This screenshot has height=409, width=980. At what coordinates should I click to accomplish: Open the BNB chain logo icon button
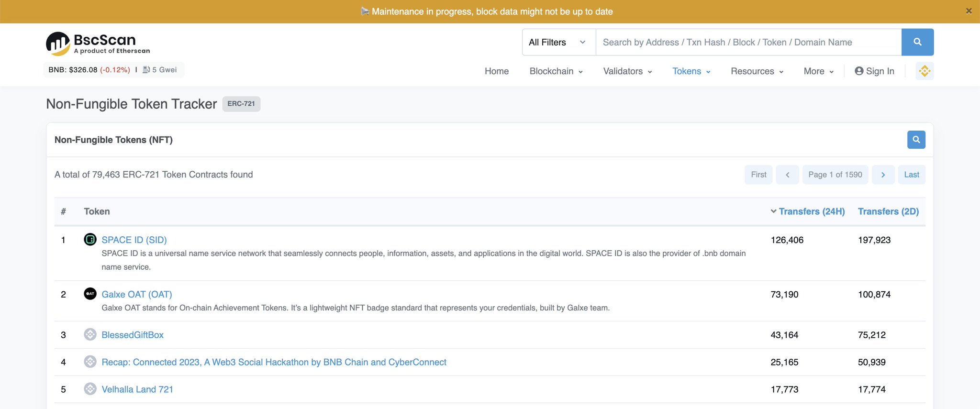point(924,71)
